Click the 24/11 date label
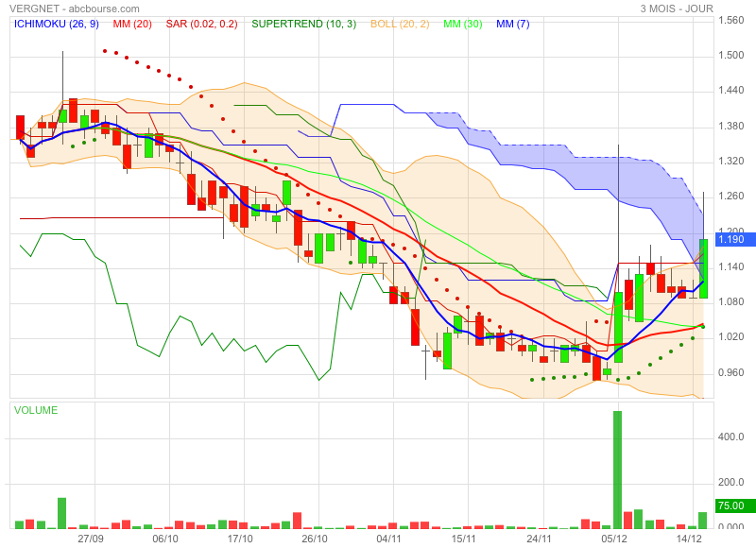Viewport: 756px width, 548px height. pos(539,539)
